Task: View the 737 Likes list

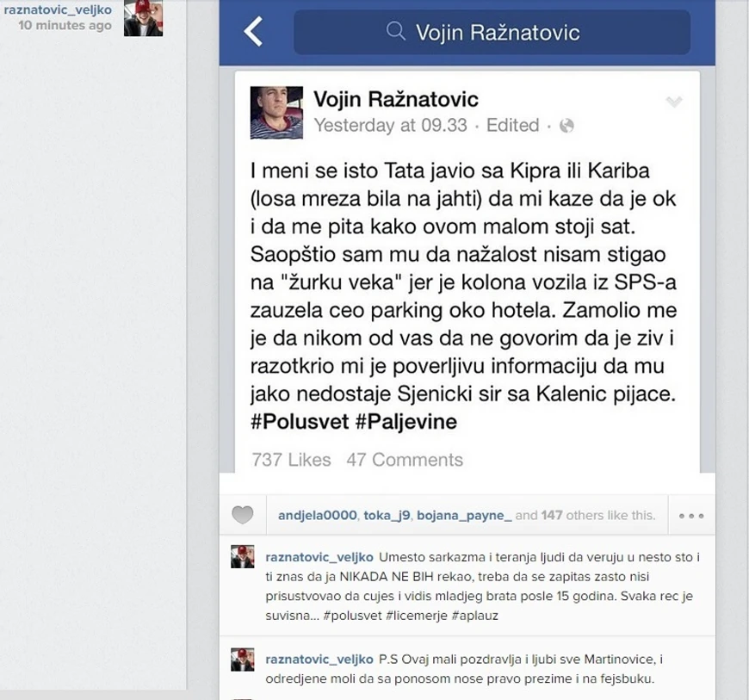Action: coord(291,460)
